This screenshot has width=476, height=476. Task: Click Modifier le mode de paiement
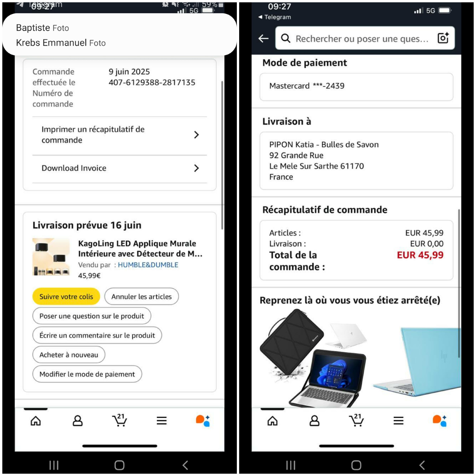coord(87,374)
